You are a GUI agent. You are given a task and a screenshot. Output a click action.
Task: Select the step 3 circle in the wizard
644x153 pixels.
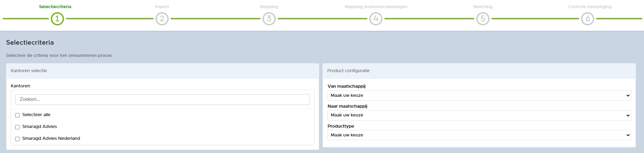click(269, 19)
